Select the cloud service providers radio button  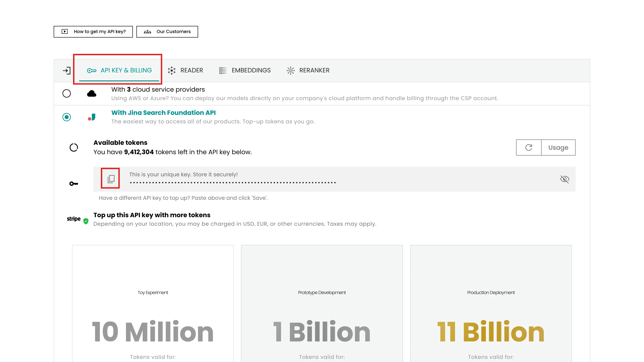[x=66, y=93]
